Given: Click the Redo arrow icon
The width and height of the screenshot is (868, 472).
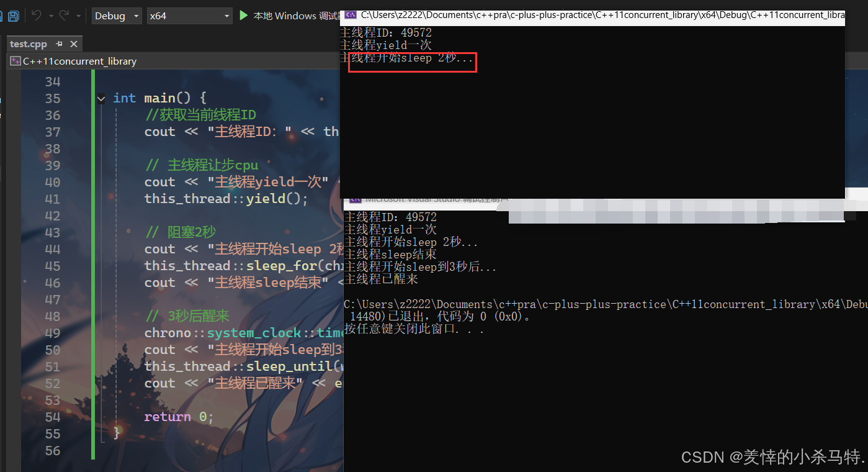Looking at the screenshot, I should click(x=64, y=16).
